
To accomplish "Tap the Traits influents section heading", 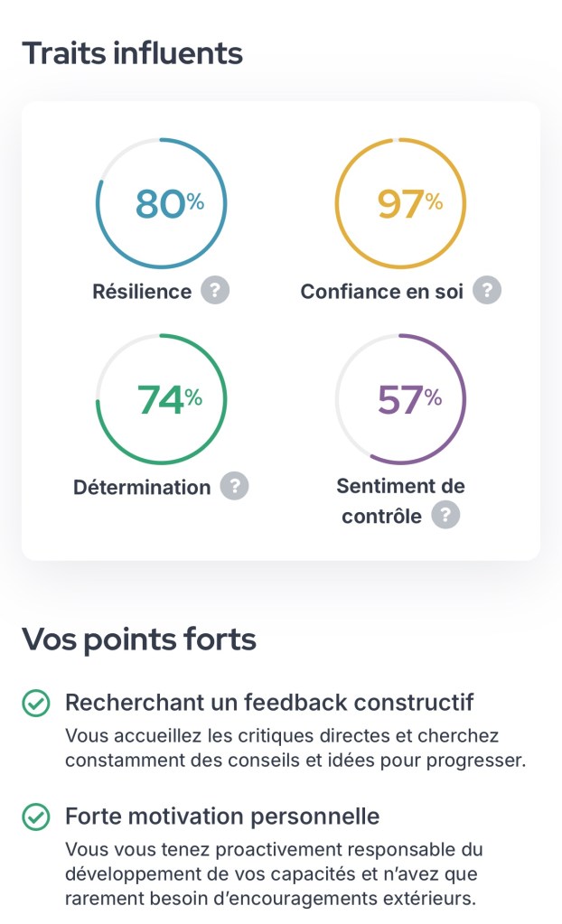I will 132,53.
